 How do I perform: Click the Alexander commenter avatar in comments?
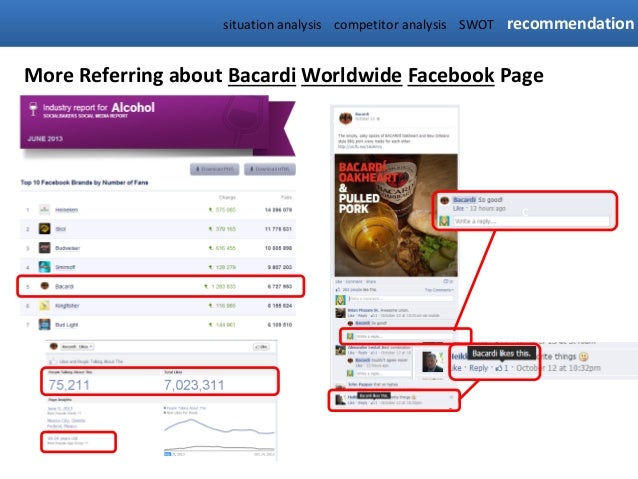tap(340, 350)
